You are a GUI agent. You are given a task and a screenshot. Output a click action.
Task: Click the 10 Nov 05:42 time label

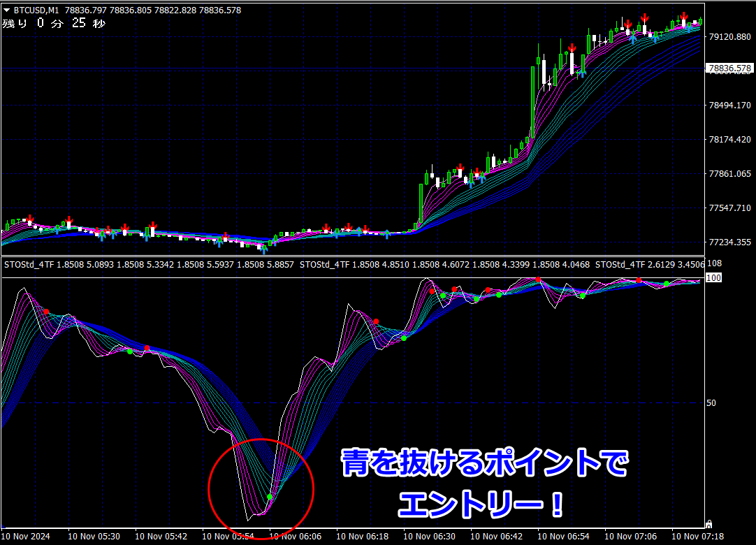[161, 537]
